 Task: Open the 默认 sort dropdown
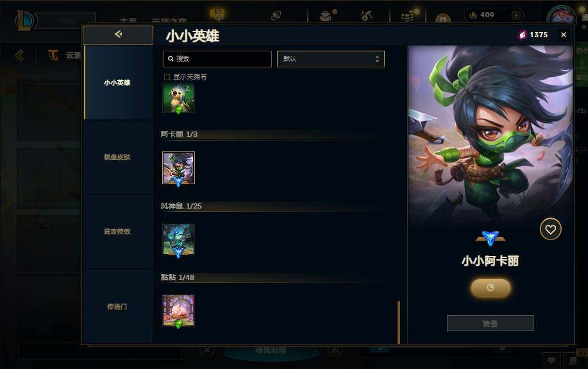331,59
